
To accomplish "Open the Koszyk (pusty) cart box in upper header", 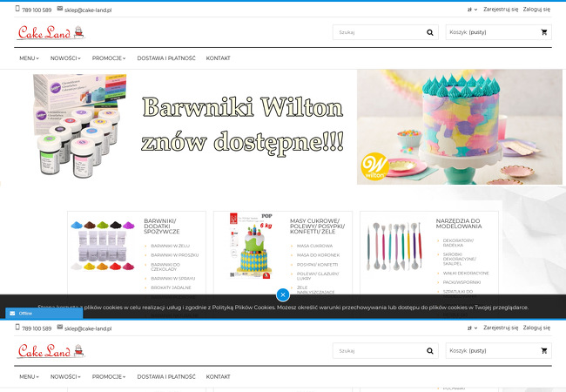I will [x=498, y=32].
